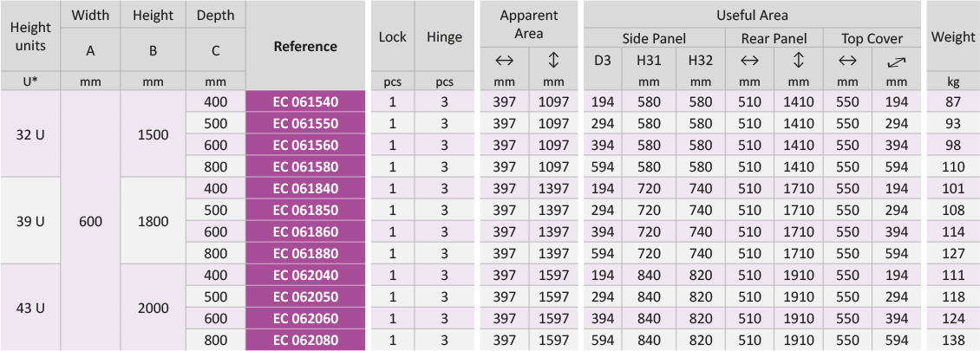Click the 138 kg weight value
The image size is (980, 351).
click(x=953, y=341)
